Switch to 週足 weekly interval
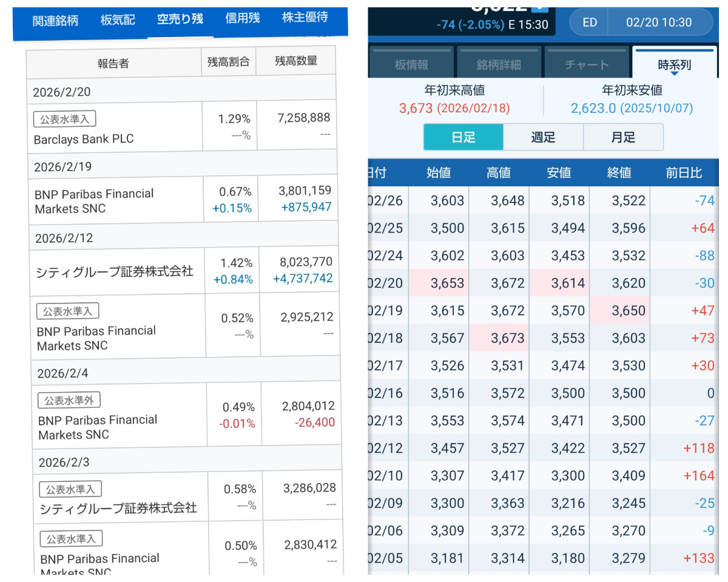Screen dimensions: 728x582 (543, 137)
